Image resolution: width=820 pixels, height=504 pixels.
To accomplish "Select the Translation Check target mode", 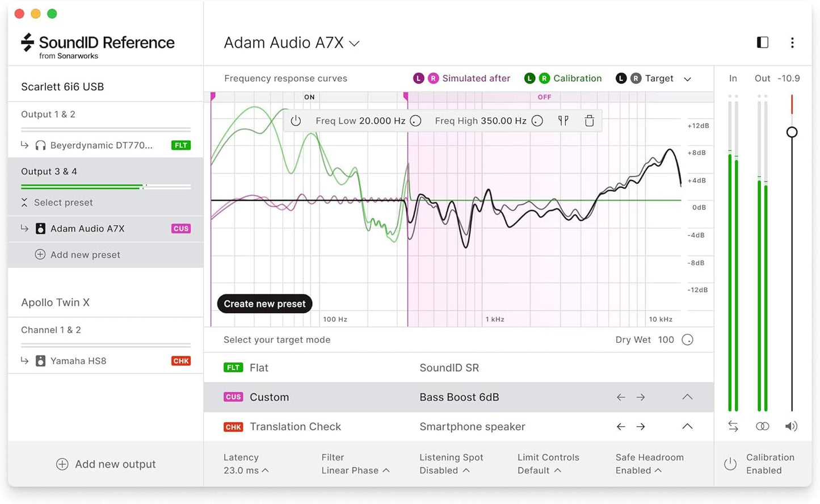I will pos(295,426).
